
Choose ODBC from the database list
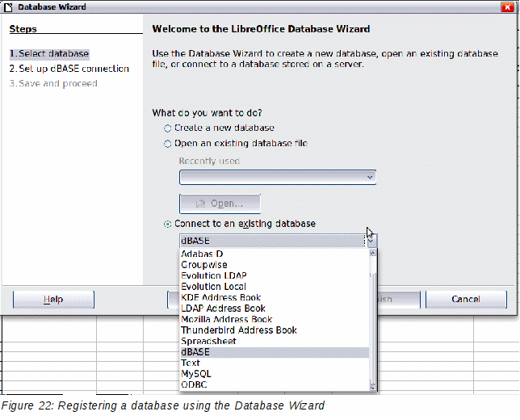coord(275,384)
